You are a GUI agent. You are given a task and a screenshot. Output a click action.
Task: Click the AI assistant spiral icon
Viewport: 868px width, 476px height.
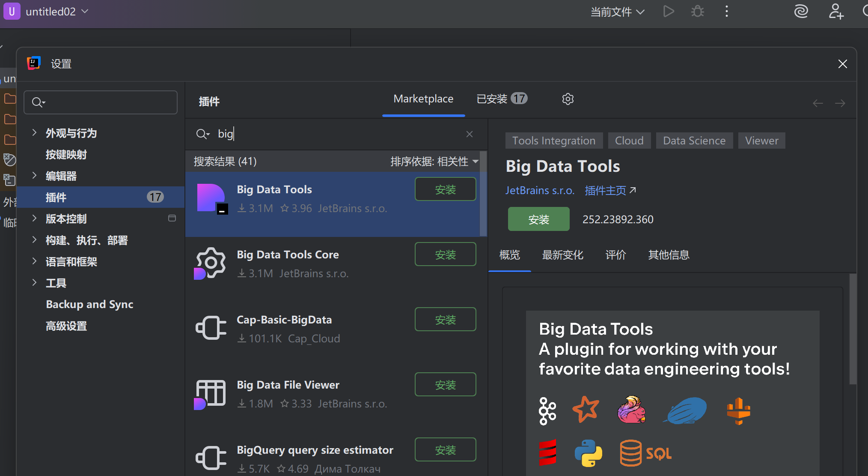(801, 12)
